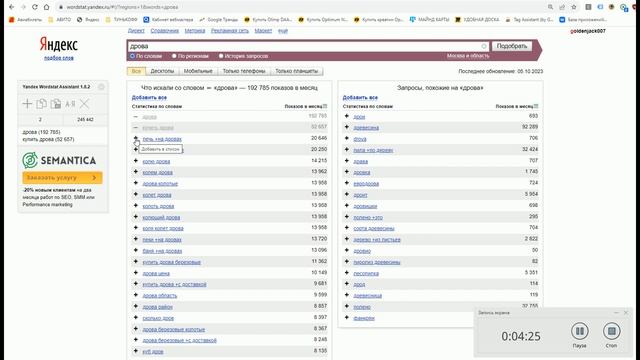
Task: Open Wordstat Assistant settings gear
Action: [x=101, y=87]
